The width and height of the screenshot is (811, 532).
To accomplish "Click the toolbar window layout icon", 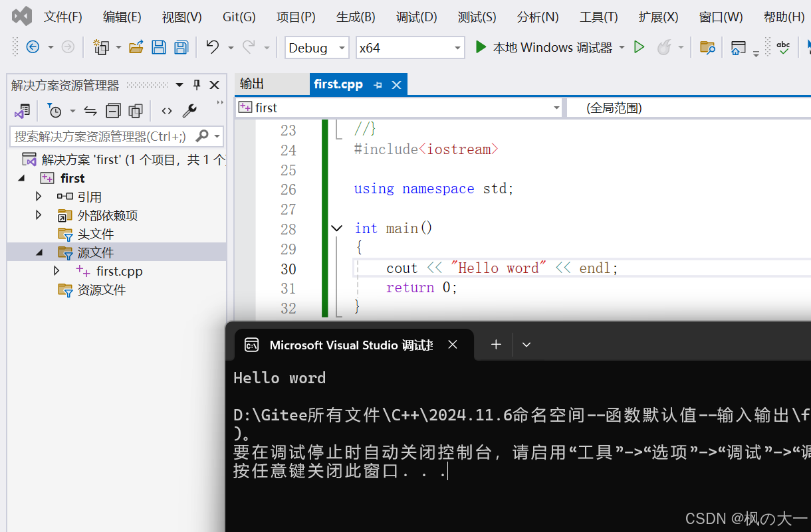I will (738, 47).
